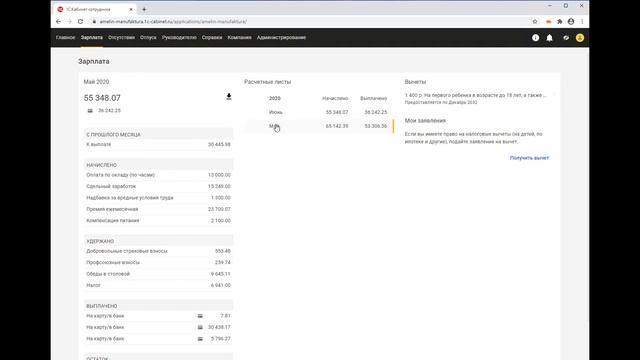Click the card icon under 55 348.07
640x360 pixels.
pos(90,111)
